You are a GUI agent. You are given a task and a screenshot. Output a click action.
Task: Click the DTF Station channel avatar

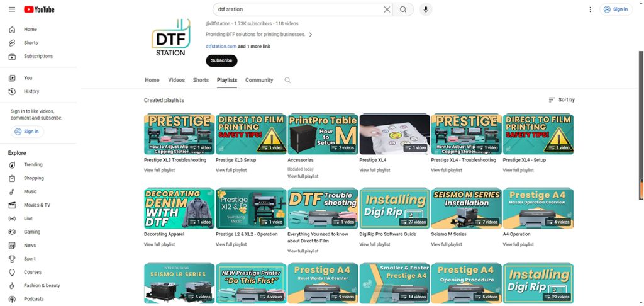click(171, 37)
